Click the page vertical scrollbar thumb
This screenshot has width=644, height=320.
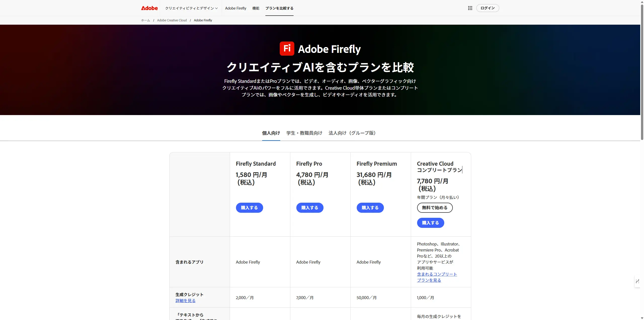pyautogui.click(x=642, y=72)
